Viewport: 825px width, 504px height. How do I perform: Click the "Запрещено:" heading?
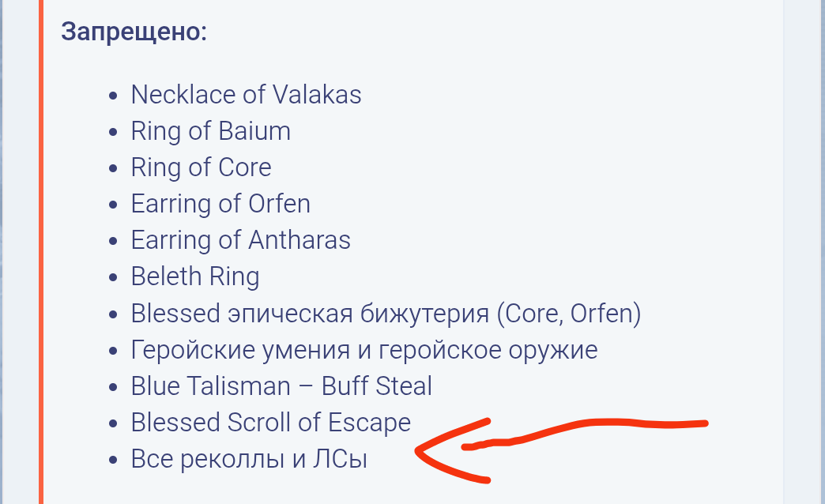[x=134, y=32]
